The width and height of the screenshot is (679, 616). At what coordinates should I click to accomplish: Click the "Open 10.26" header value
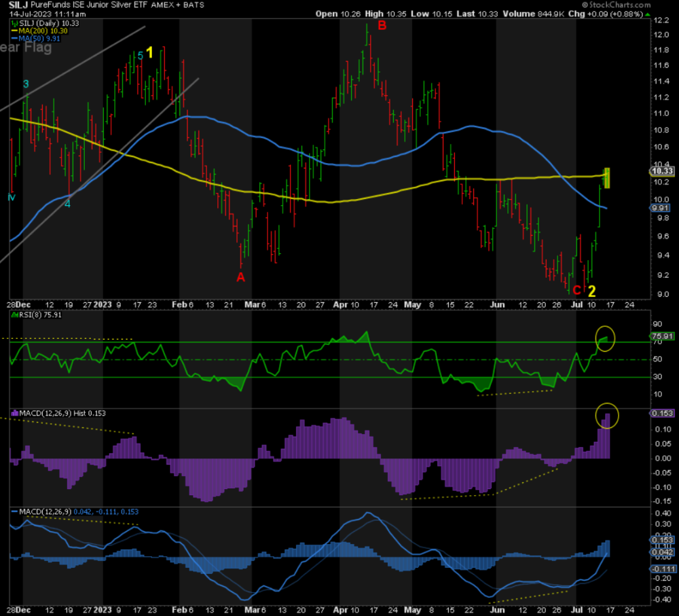(338, 14)
